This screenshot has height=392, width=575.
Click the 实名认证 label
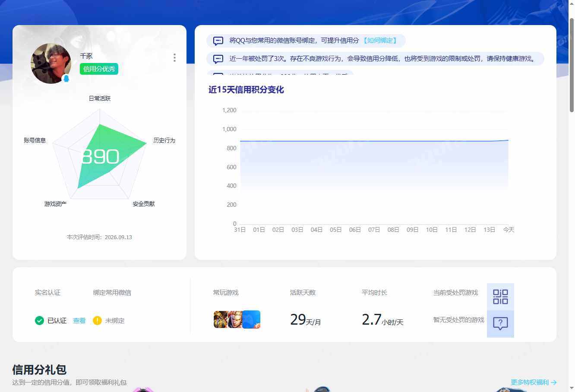click(x=47, y=293)
